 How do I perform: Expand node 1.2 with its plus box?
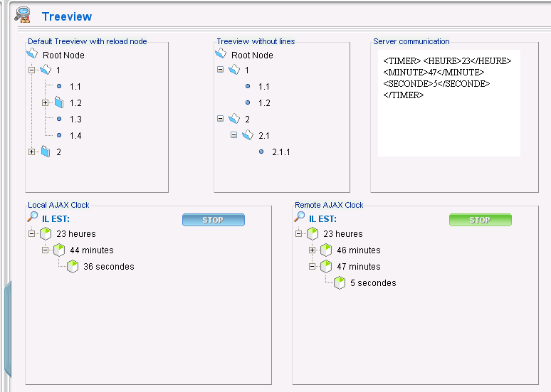[x=45, y=103]
